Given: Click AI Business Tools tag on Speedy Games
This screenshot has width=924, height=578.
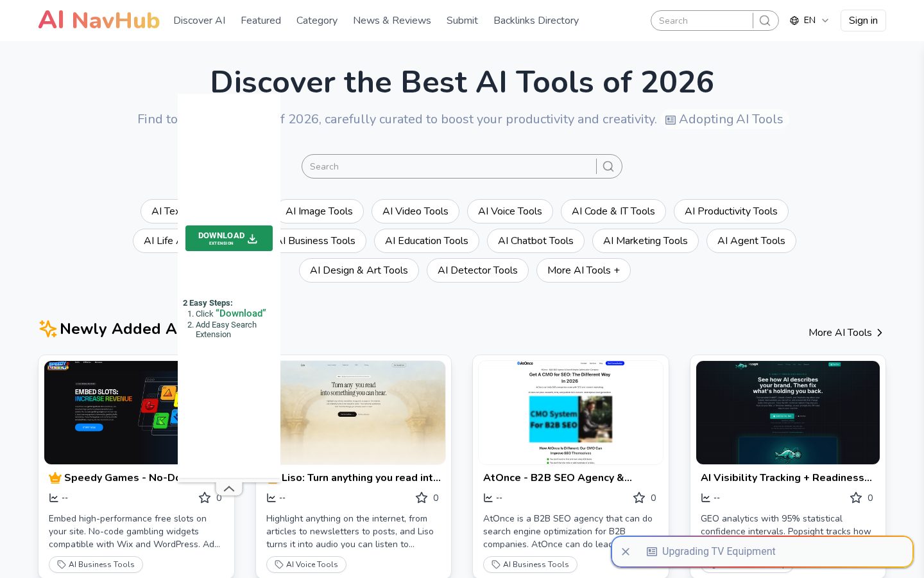Looking at the screenshot, I should (x=96, y=565).
